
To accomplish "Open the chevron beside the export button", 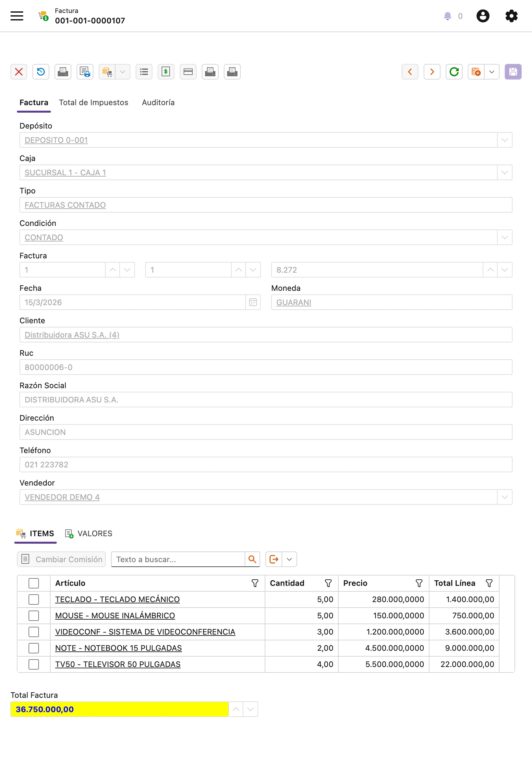I will pyautogui.click(x=289, y=559).
